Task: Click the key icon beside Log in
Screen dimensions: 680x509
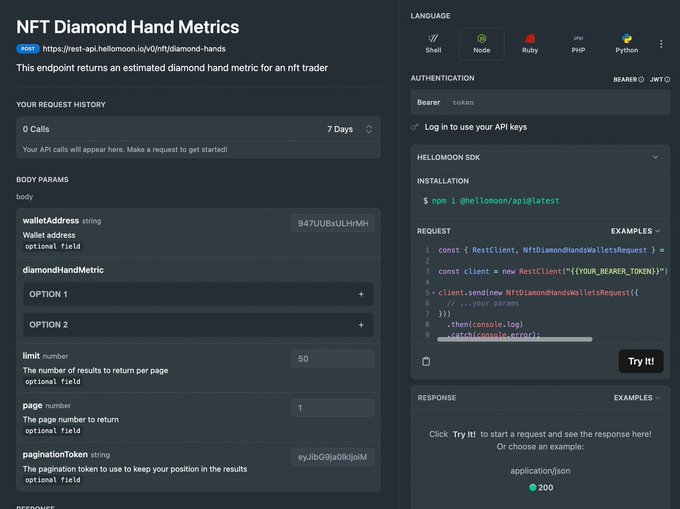Action: point(415,127)
